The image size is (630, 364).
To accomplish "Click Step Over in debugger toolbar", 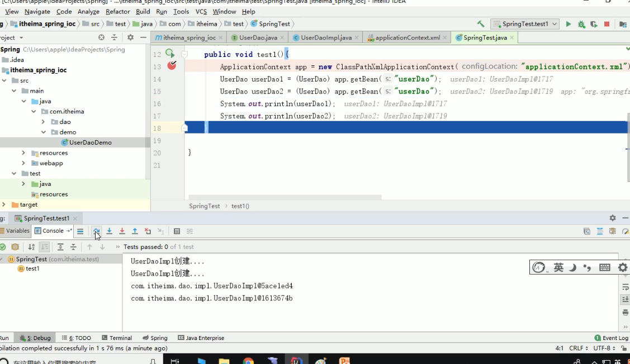I will [x=96, y=231].
